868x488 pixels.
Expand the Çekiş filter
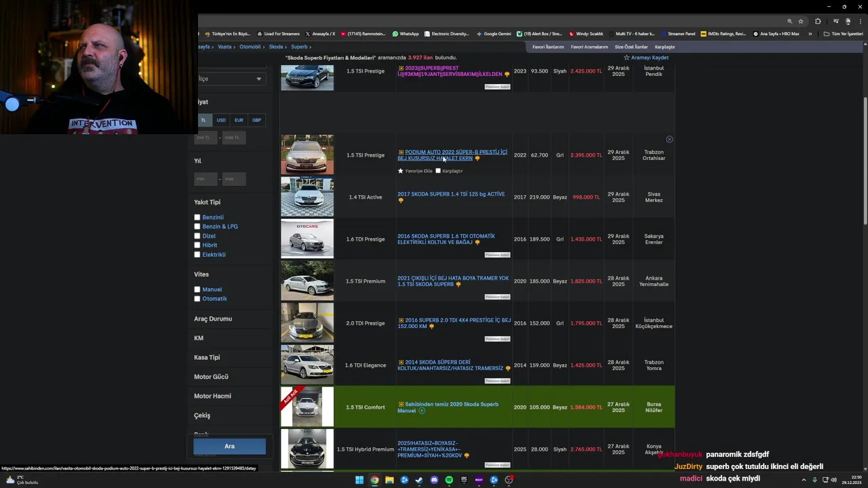point(202,415)
